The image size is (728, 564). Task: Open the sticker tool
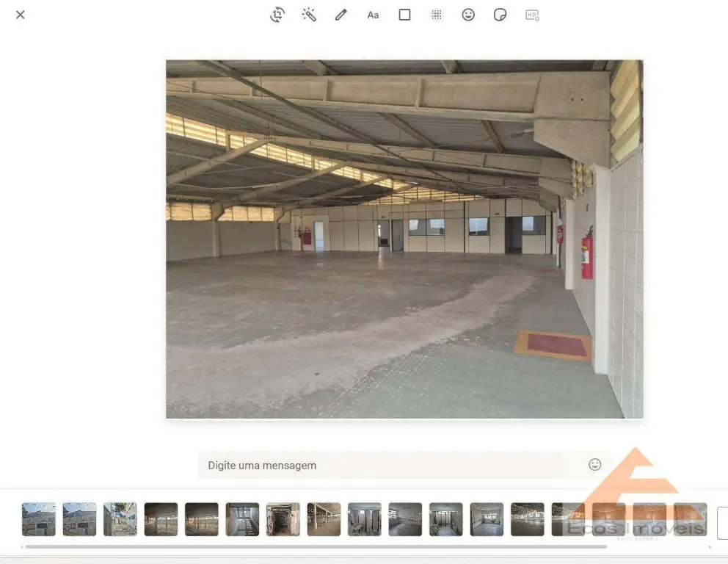pos(500,15)
